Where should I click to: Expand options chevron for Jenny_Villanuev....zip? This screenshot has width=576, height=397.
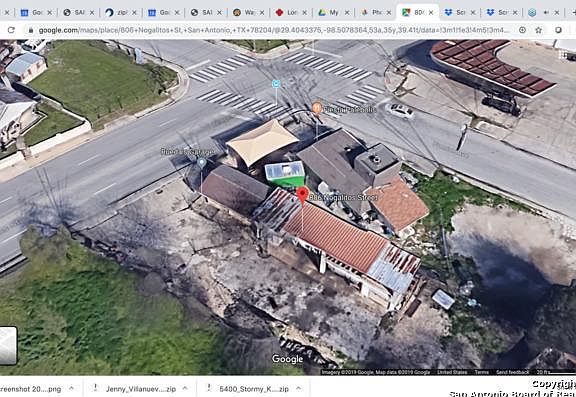(185, 388)
